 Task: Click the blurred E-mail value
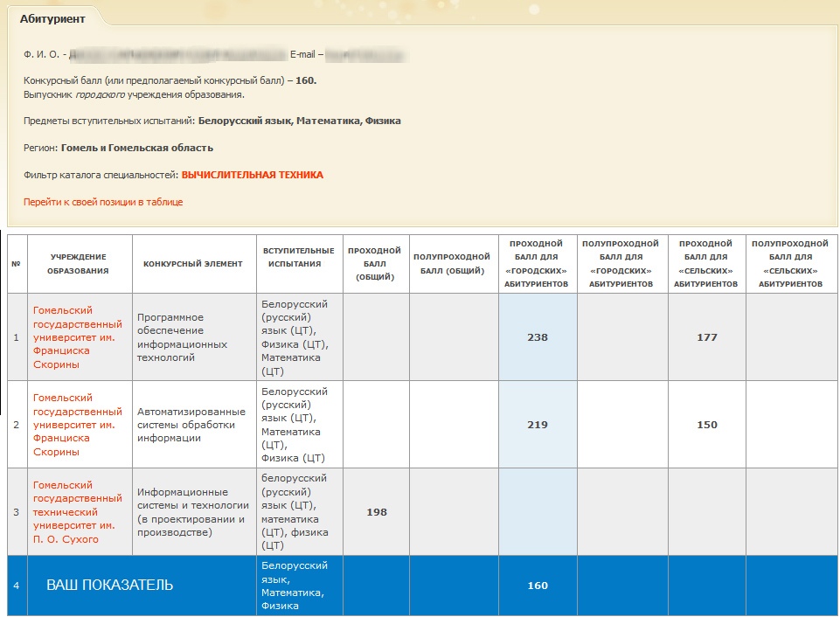(366, 54)
